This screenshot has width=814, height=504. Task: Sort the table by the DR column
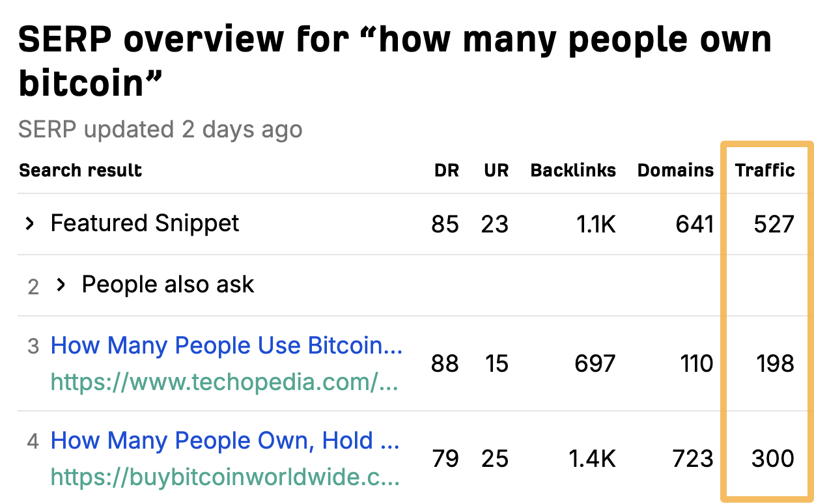(446, 170)
